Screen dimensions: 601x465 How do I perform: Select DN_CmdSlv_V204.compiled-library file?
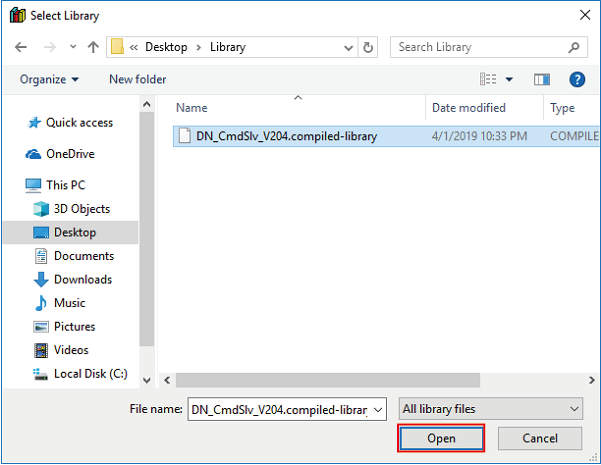(286, 136)
